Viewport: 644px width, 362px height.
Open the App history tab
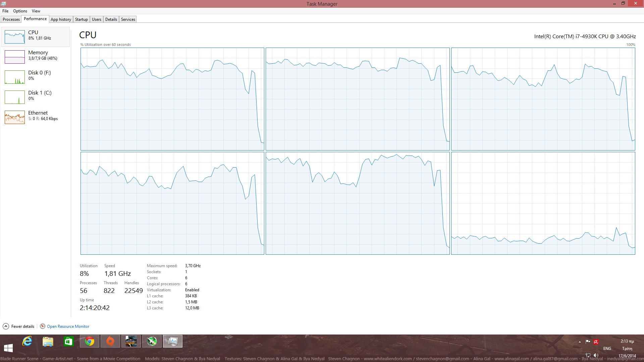pos(61,19)
